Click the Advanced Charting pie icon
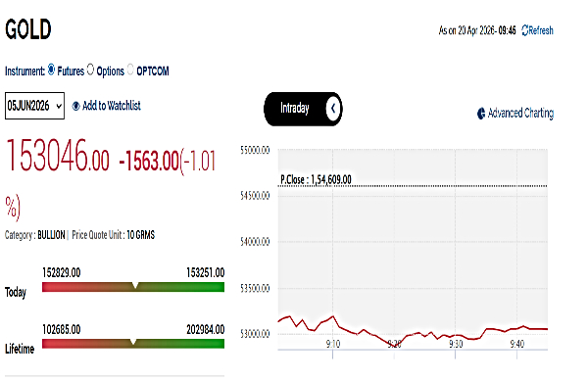Viewport: 588px width, 380px height. [481, 114]
